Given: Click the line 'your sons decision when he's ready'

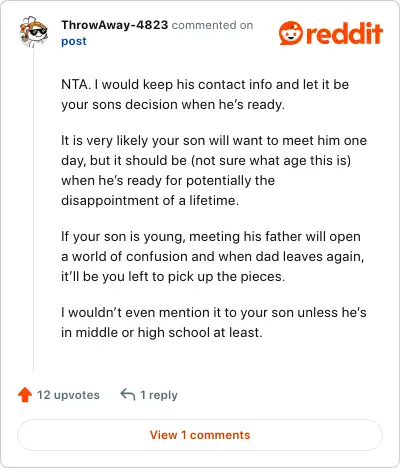Looking at the screenshot, I should [173, 105].
